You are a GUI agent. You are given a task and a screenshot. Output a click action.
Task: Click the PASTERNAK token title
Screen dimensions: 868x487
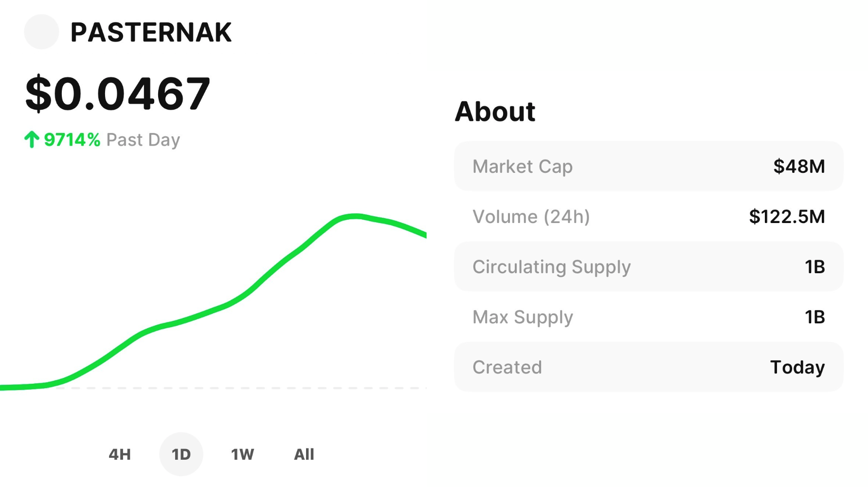(x=151, y=33)
